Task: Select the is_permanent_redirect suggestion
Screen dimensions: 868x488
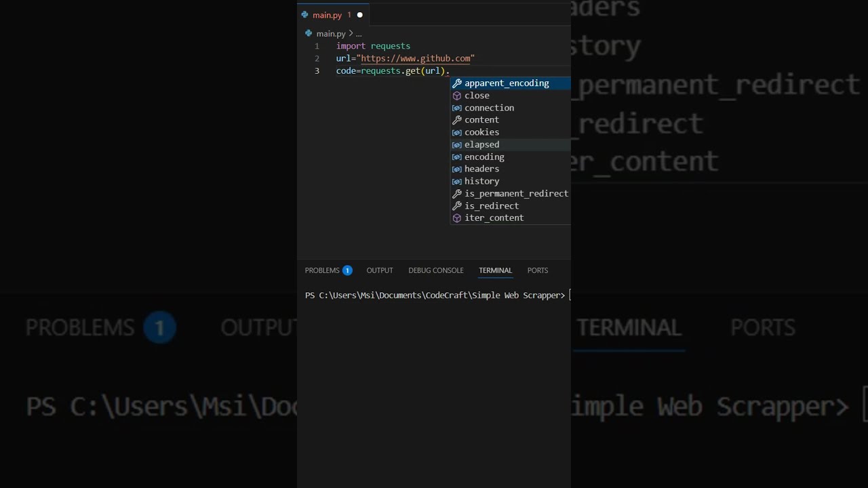Action: (x=515, y=194)
